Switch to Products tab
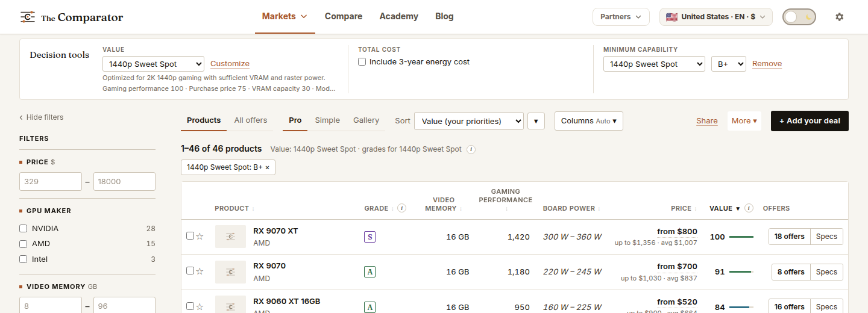 tap(204, 120)
